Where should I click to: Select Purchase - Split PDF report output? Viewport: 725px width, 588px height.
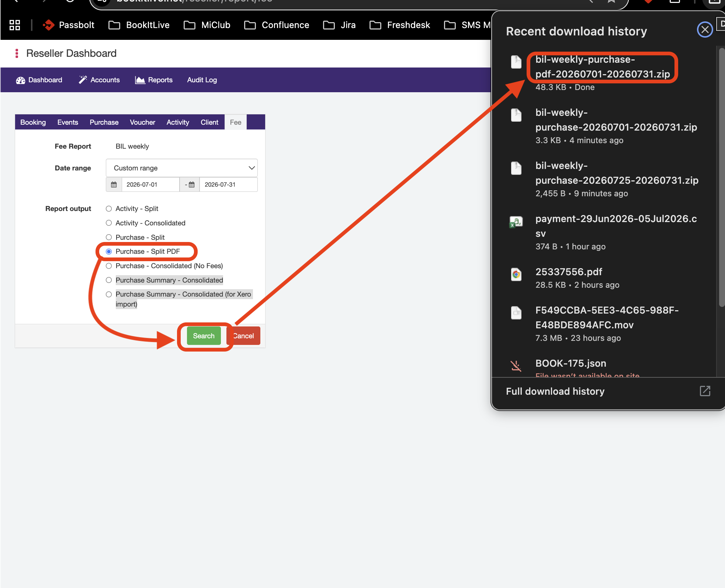109,252
